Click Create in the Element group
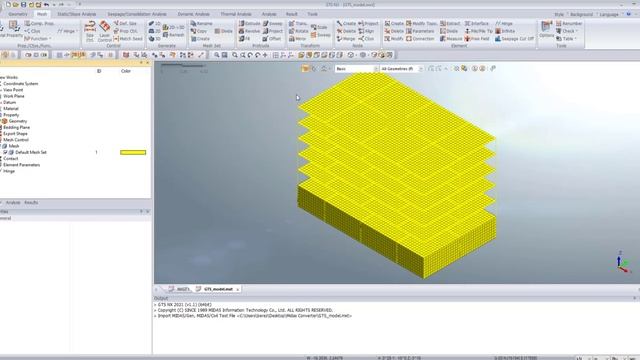Image resolution: width=640 pixels, height=360 pixels. (394, 24)
